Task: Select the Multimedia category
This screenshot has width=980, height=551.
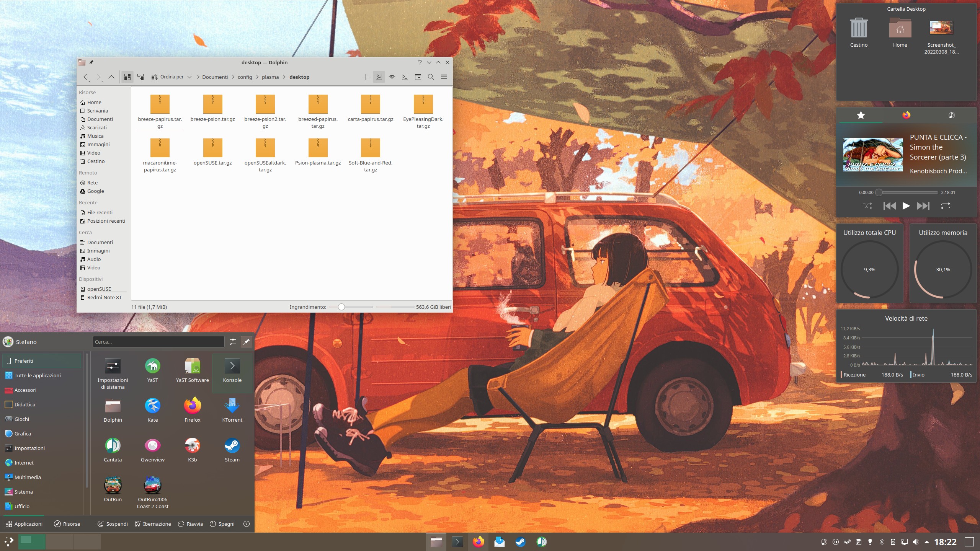Action: (42, 477)
